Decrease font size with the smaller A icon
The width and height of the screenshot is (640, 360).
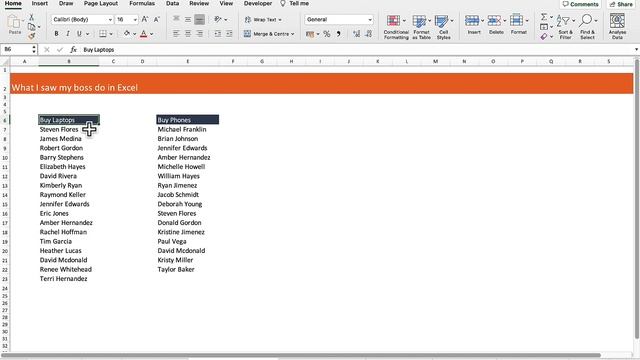click(157, 19)
